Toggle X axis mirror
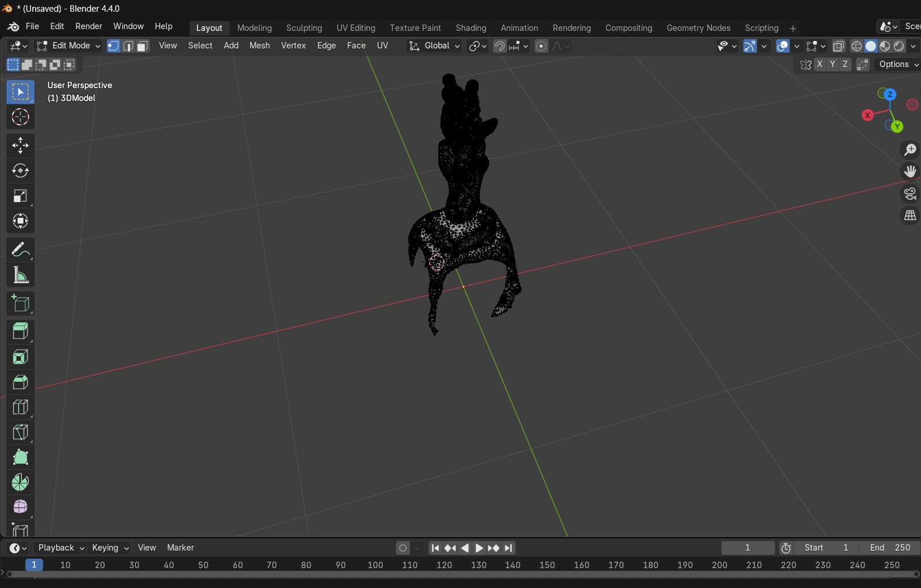The width and height of the screenshot is (921, 588). point(820,65)
